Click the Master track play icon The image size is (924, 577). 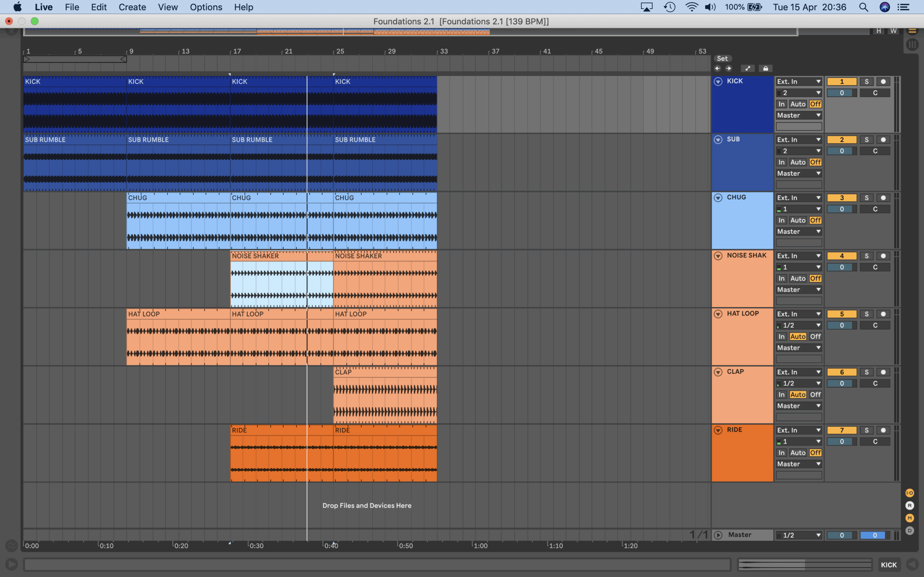[x=718, y=535]
